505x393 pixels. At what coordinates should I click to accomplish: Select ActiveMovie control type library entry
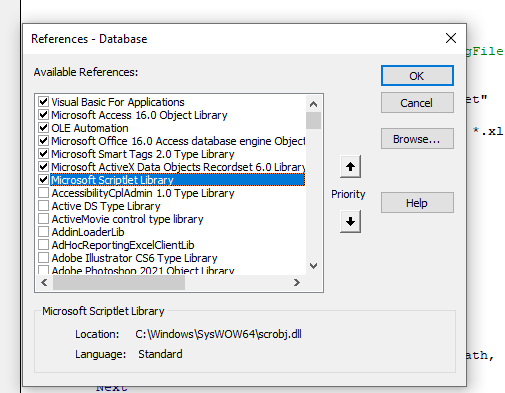pyautogui.click(x=127, y=219)
